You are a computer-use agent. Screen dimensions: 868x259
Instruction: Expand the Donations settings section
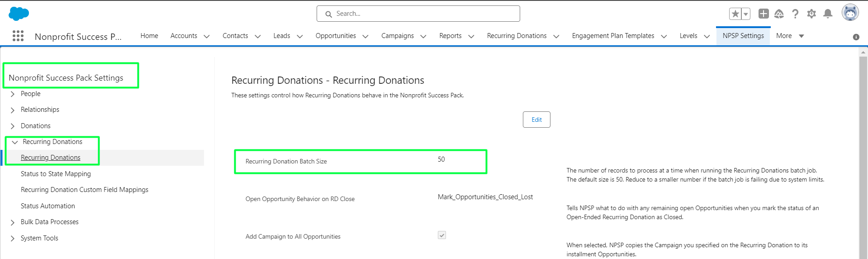click(x=13, y=126)
